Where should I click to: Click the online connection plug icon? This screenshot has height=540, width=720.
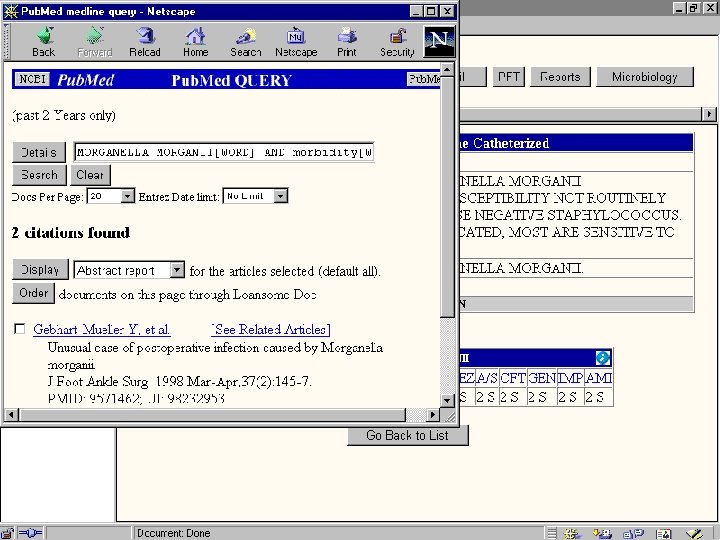click(x=31, y=533)
